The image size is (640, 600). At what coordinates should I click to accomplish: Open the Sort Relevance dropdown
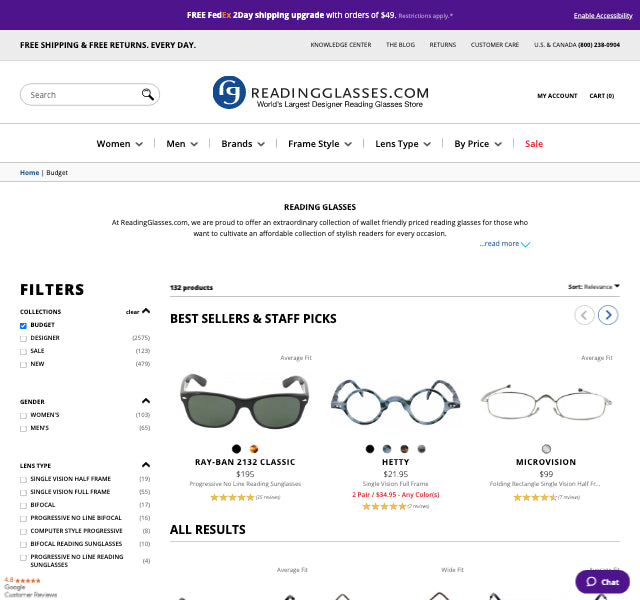coord(594,287)
